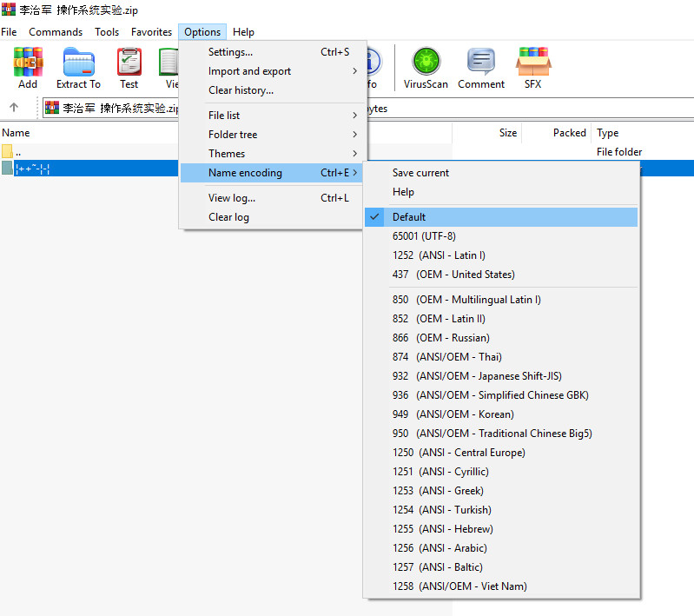Image resolution: width=694 pixels, height=616 pixels.
Task: Select 936 Simplified Chinese GBK encoding
Action: pyautogui.click(x=490, y=395)
